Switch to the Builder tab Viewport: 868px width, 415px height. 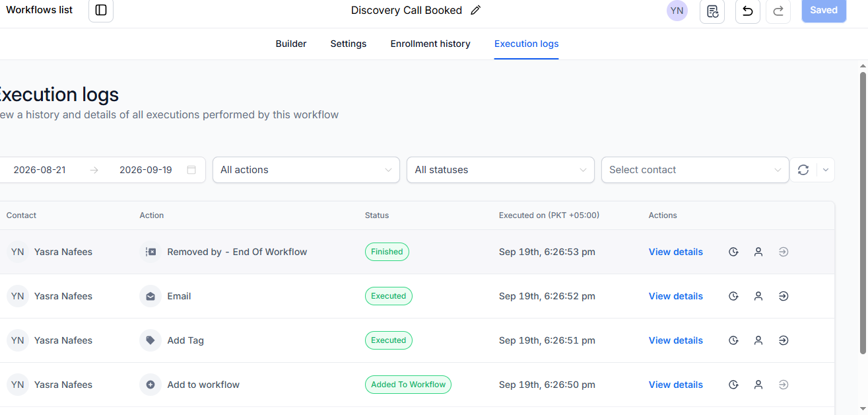click(x=291, y=44)
